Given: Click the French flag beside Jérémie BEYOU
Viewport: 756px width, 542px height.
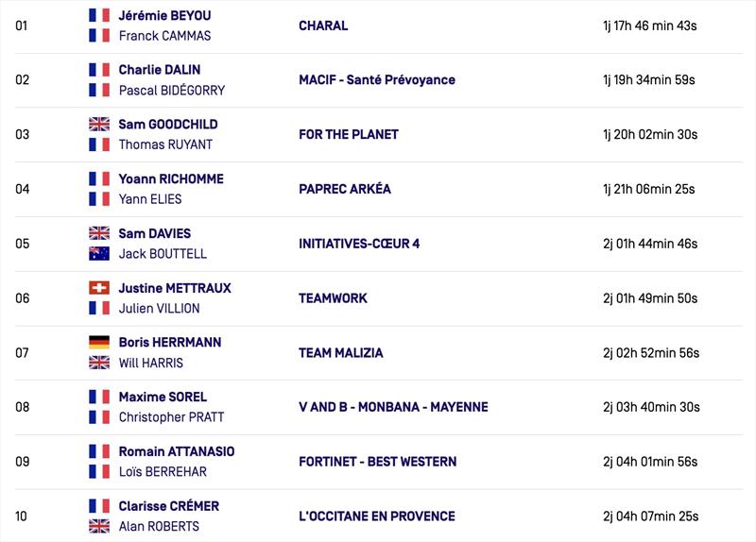Looking at the screenshot, I should click(99, 15).
